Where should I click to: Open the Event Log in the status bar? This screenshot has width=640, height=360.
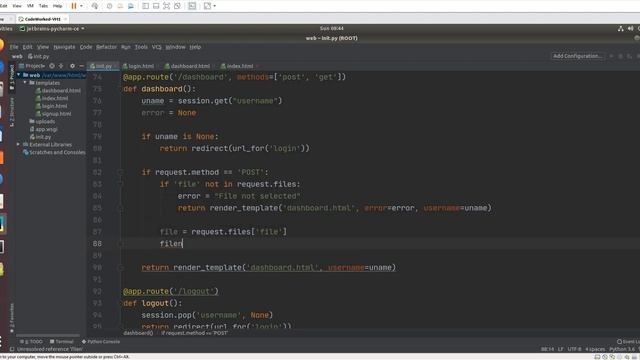pyautogui.click(x=628, y=342)
